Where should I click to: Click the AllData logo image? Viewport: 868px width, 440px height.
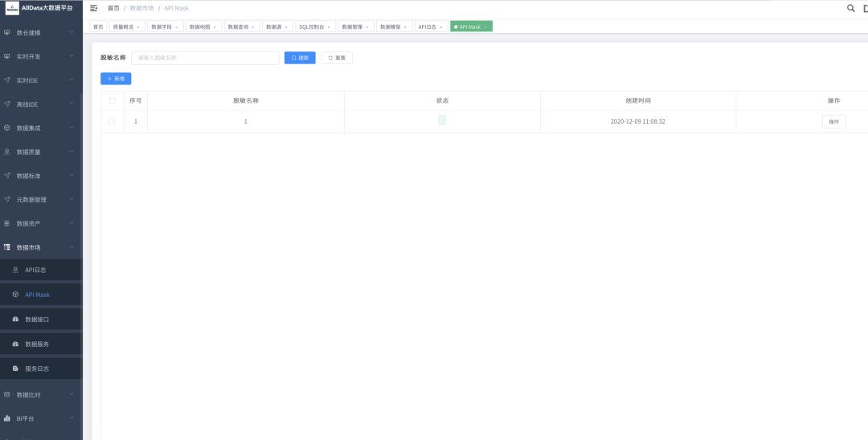[x=12, y=8]
